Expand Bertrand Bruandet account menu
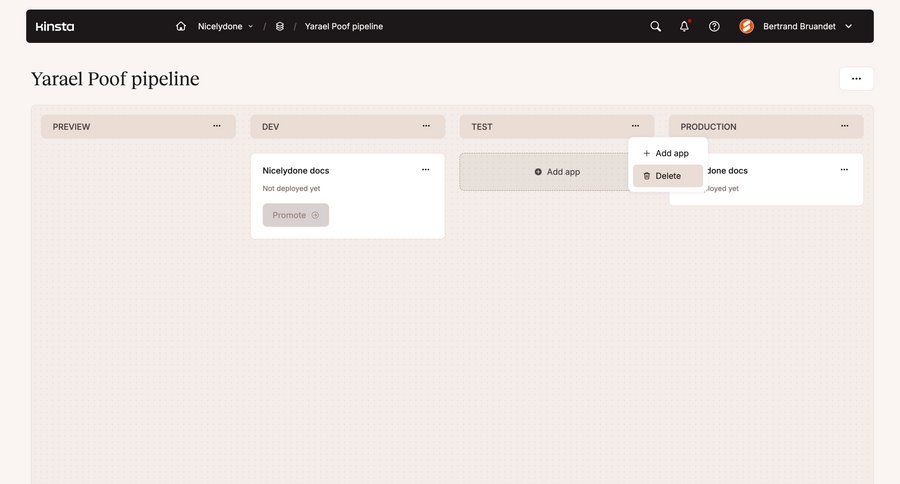900x484 pixels. tap(848, 26)
